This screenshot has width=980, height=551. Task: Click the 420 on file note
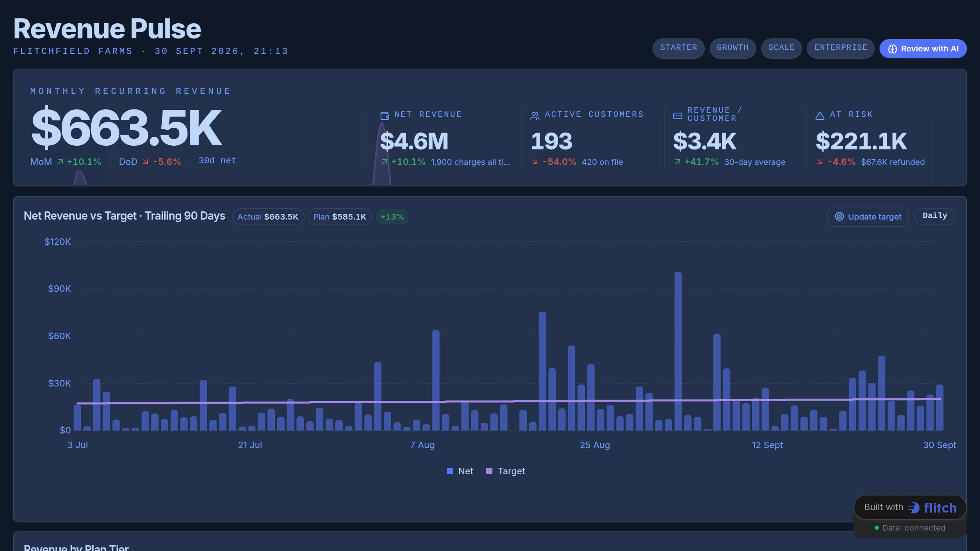click(602, 162)
